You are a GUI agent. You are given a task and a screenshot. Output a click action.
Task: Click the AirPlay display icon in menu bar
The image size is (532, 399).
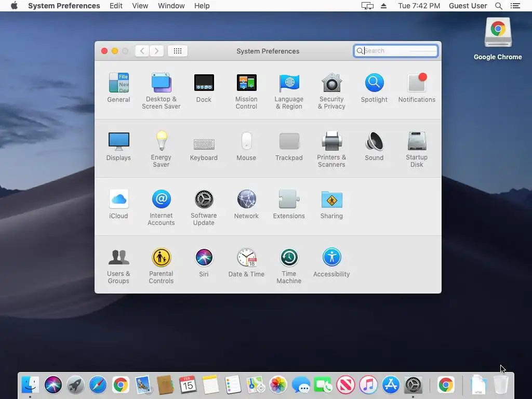tap(367, 6)
